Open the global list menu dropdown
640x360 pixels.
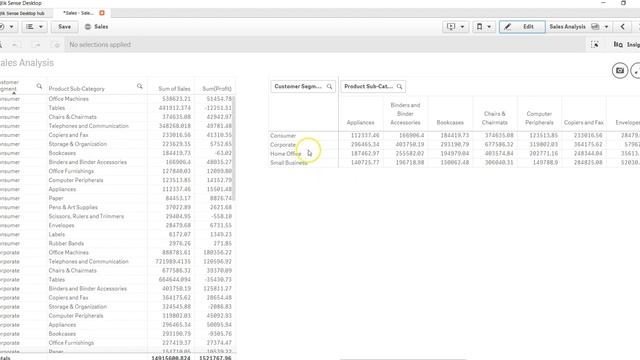[x=34, y=27]
